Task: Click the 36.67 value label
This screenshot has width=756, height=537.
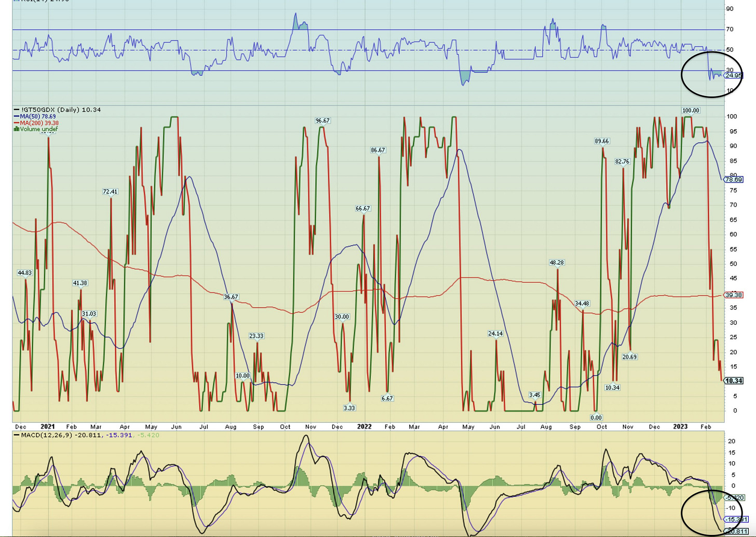Action: pyautogui.click(x=231, y=297)
